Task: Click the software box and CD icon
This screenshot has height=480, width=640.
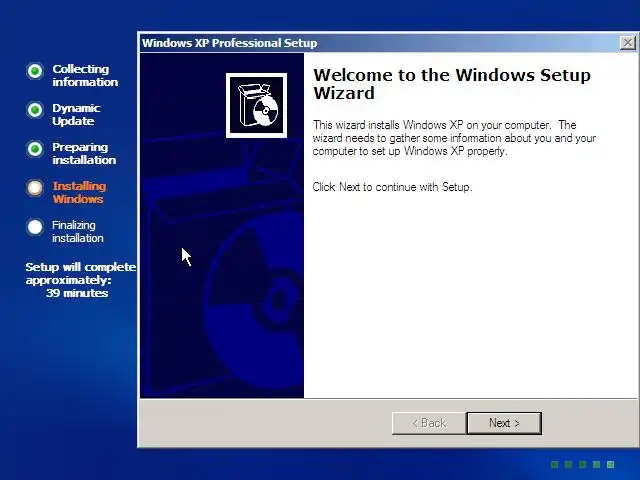Action: click(x=256, y=105)
